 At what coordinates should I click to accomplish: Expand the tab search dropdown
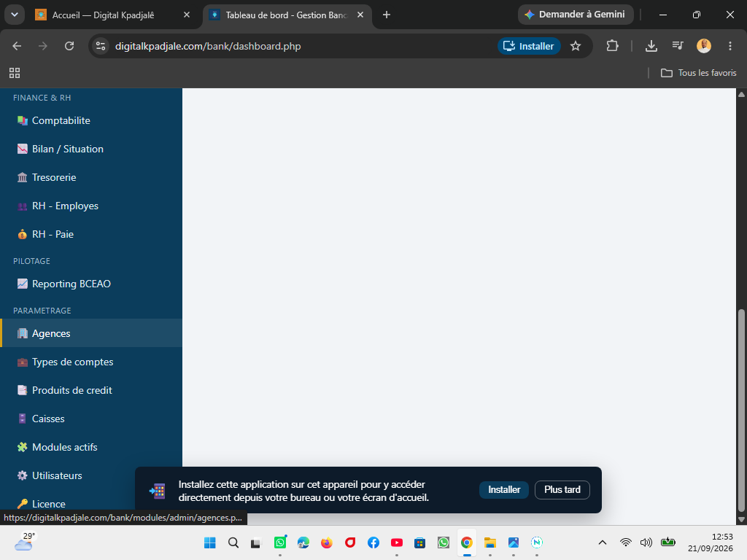point(15,15)
